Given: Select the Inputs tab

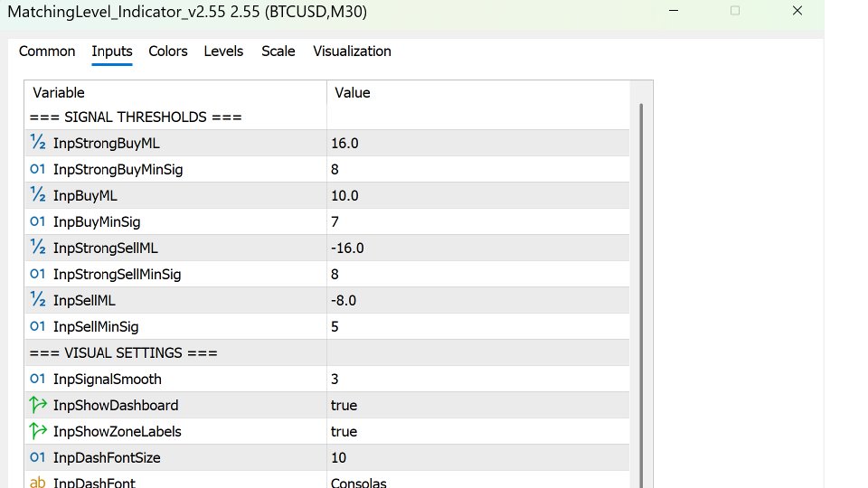Looking at the screenshot, I should [x=112, y=52].
